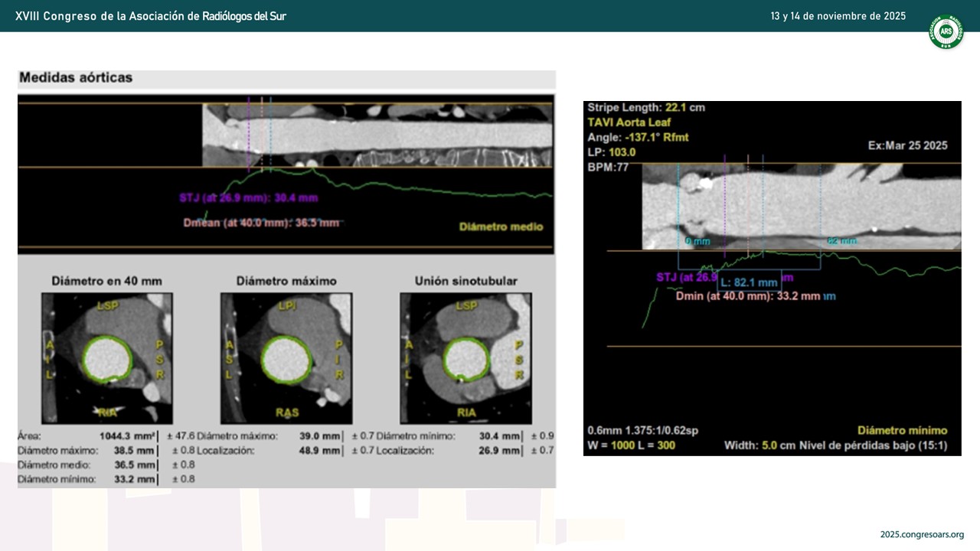This screenshot has width=980, height=551.
Task: Click the 'TAVI Aorta Leaf' label
Action: coord(629,122)
